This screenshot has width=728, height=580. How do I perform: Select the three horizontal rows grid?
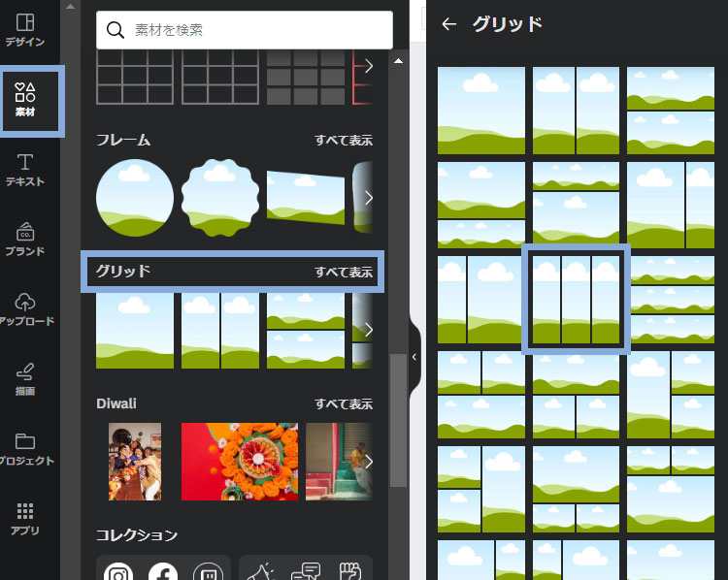point(673,300)
